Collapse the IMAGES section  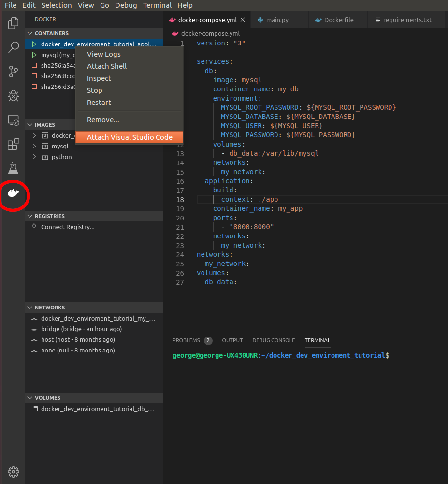(30, 125)
